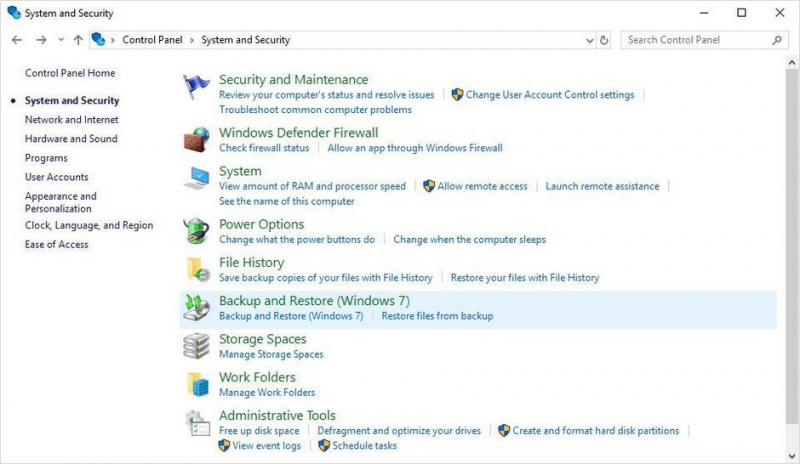Open Programs category in sidebar

46,158
